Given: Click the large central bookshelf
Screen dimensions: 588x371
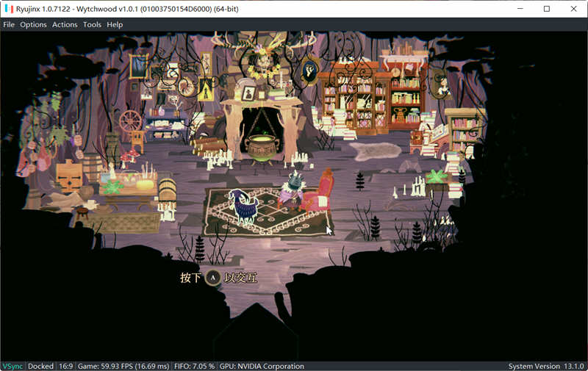Looking at the screenshot, I should [x=355, y=100].
